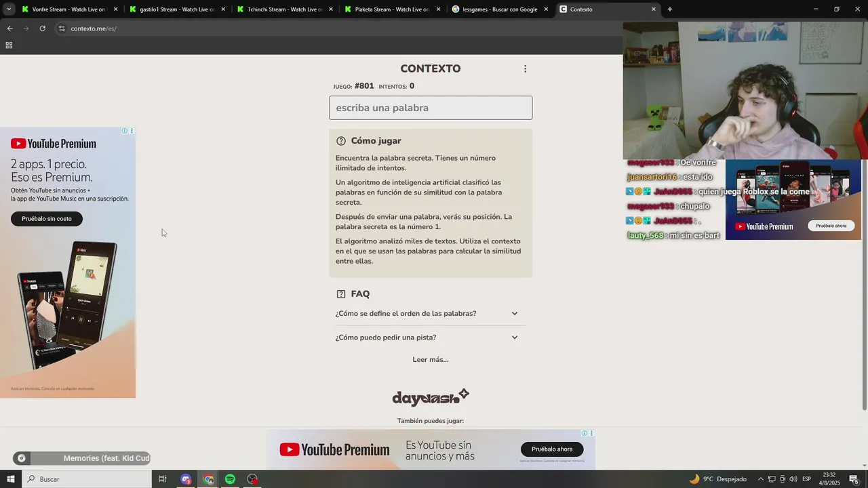Focus the 'escriba una palabra' input field

click(x=431, y=108)
